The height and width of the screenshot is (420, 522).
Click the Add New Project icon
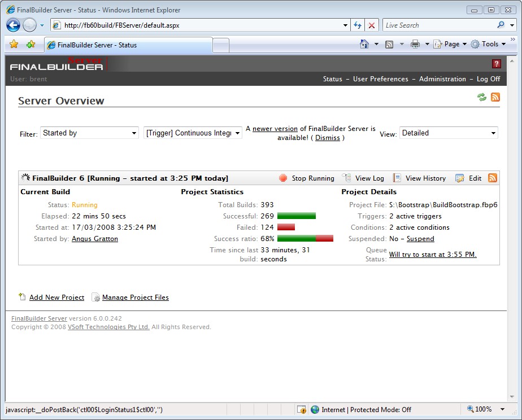point(22,296)
